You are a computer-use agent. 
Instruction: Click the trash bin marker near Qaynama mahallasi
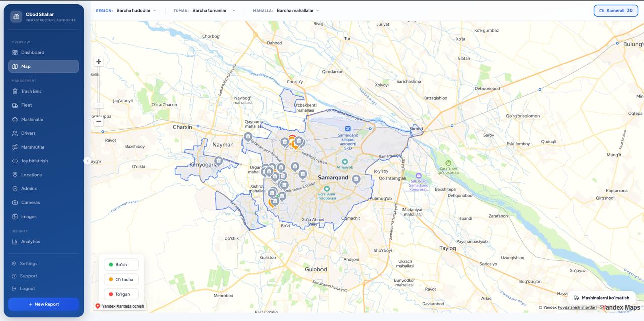click(248, 136)
